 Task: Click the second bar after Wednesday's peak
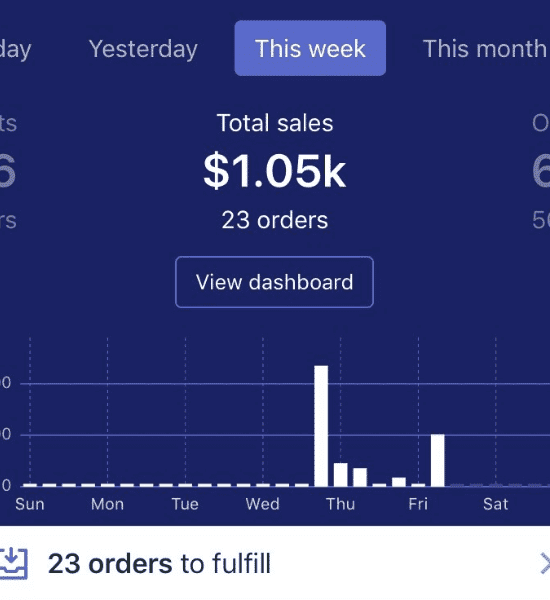(341, 474)
